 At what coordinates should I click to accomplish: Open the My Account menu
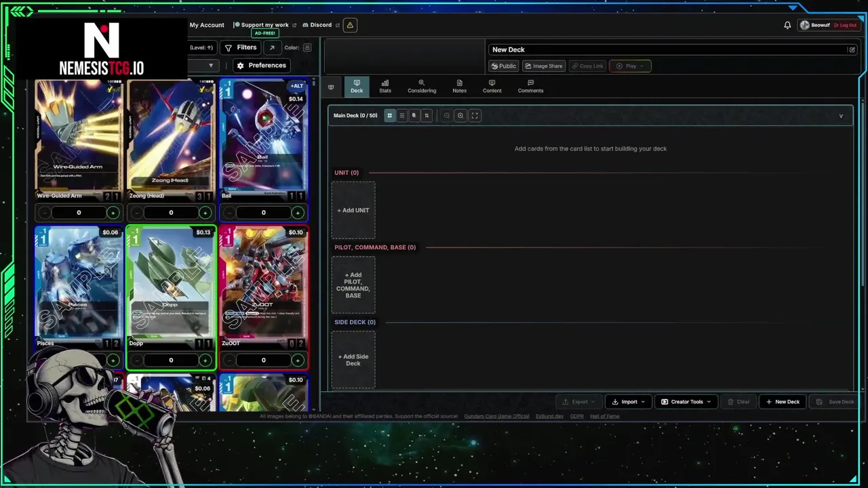207,25
